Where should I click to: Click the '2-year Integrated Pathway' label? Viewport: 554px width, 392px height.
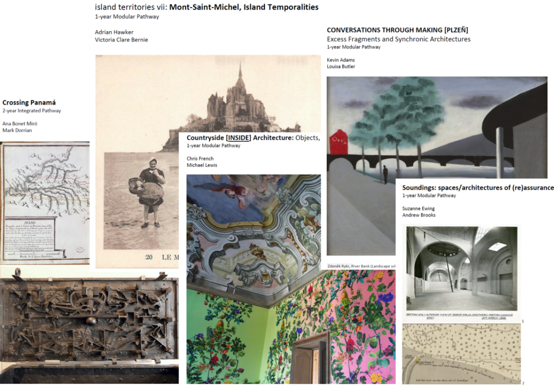(x=32, y=111)
